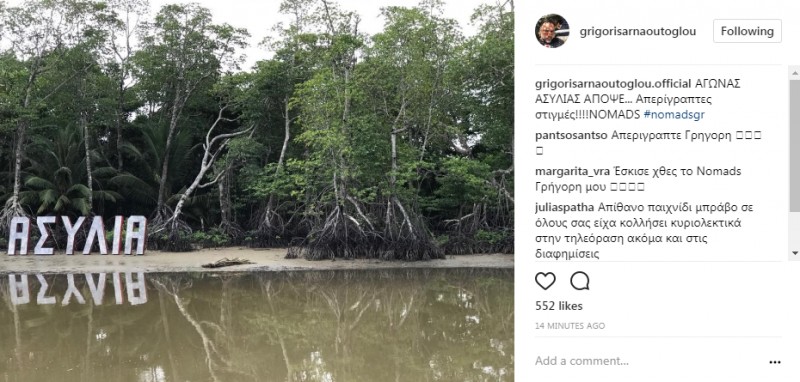The width and height of the screenshot is (800, 382).
Task: Like the post with the heart icon
Action: pyautogui.click(x=545, y=281)
